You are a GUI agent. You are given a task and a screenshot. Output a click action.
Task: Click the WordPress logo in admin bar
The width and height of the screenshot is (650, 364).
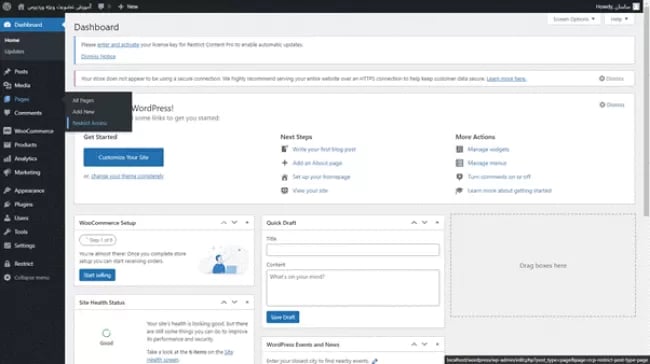click(7, 7)
